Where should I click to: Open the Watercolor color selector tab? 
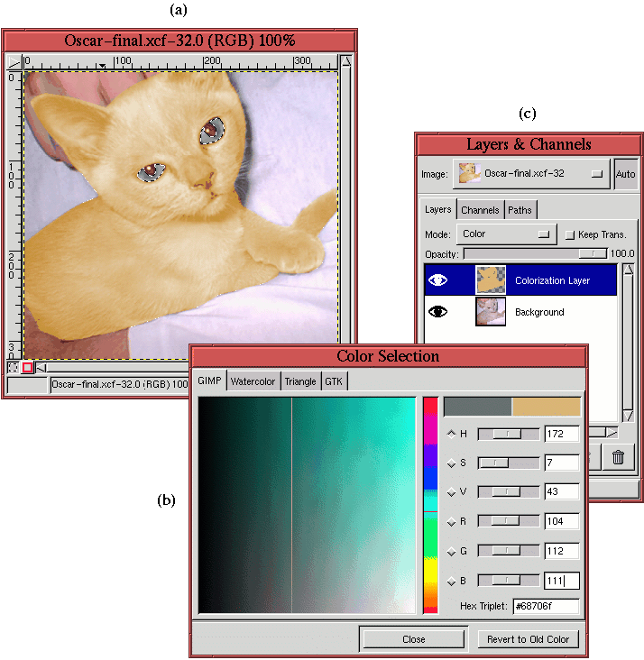pos(253,381)
